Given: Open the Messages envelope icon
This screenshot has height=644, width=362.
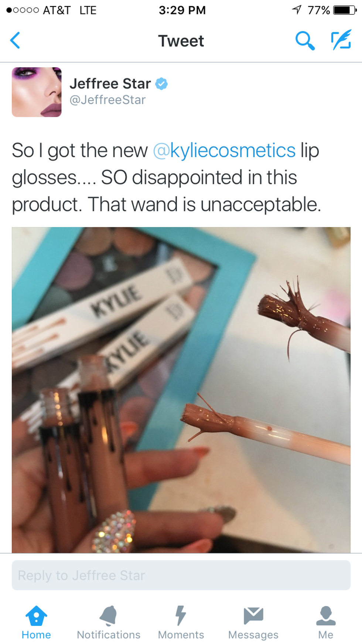Looking at the screenshot, I should pos(253,616).
